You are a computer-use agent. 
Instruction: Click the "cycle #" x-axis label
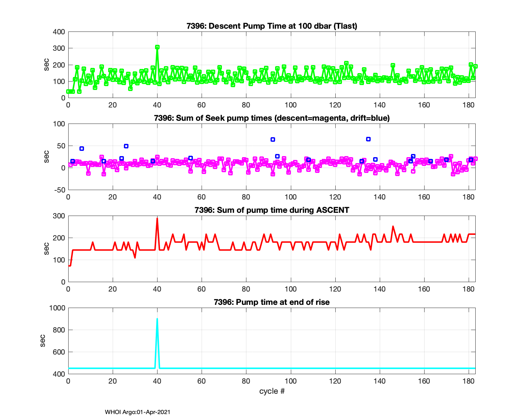(x=272, y=391)
